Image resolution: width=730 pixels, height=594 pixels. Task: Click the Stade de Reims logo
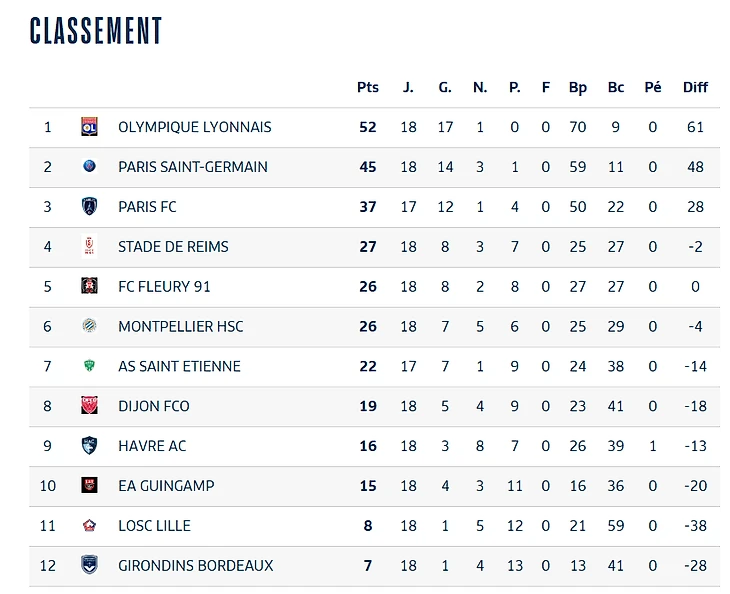(89, 247)
